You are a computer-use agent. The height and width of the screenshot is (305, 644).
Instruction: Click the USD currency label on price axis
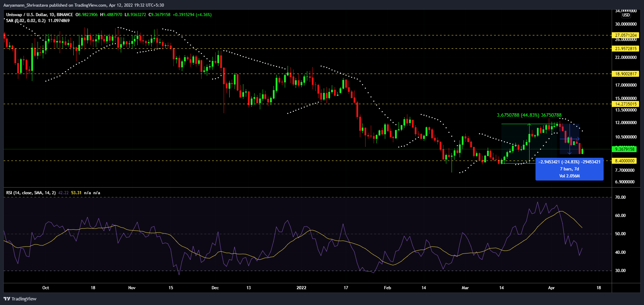(x=626, y=15)
